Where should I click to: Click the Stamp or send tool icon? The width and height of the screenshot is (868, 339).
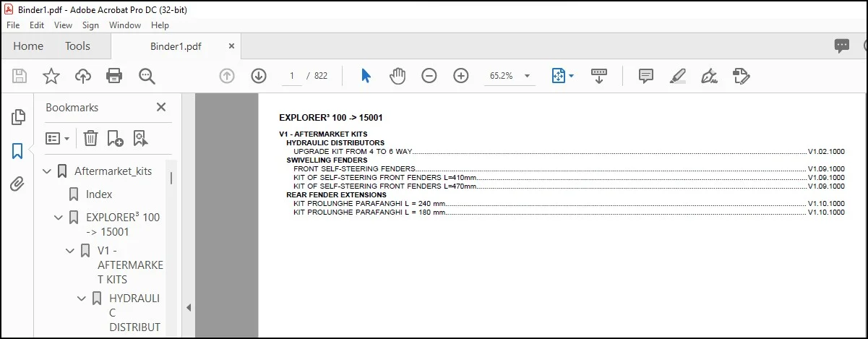tap(741, 76)
